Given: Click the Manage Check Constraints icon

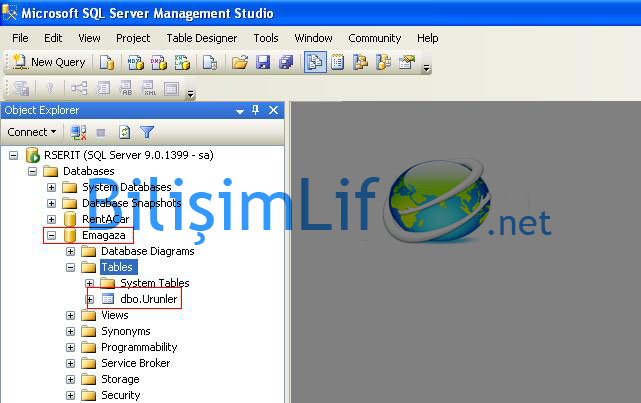Looking at the screenshot, I should tap(171, 88).
